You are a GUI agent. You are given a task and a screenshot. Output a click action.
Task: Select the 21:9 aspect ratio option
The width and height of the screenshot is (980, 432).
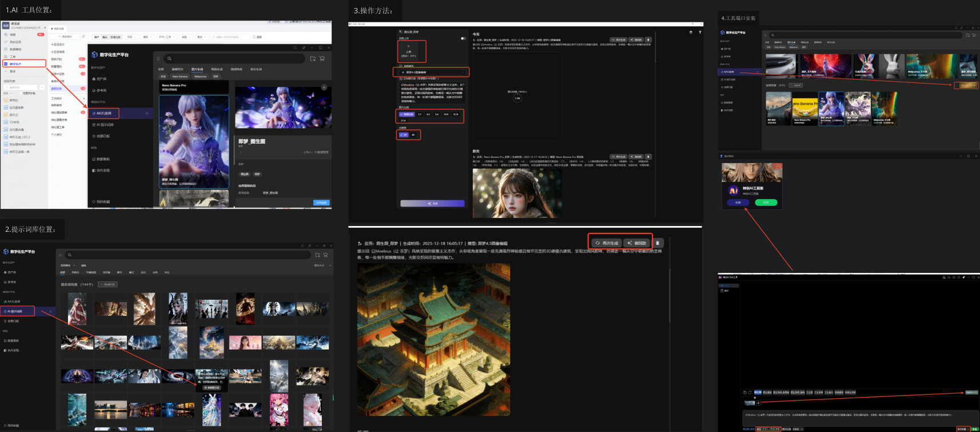click(x=403, y=121)
